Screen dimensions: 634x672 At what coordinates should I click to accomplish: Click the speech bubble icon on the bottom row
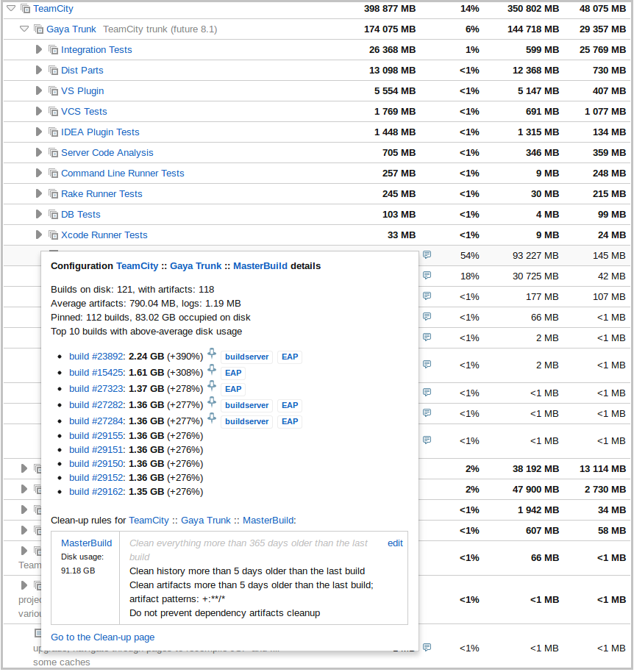427,648
